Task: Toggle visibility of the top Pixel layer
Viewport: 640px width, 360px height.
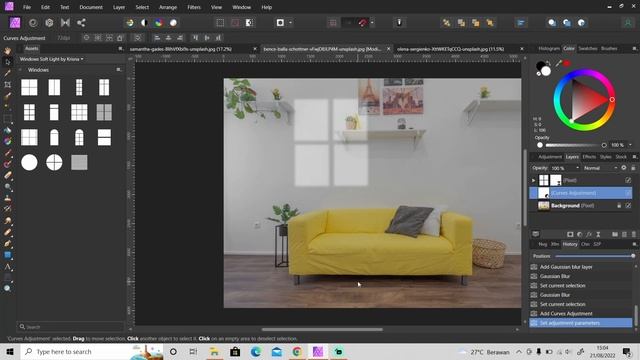Action: 628,180
